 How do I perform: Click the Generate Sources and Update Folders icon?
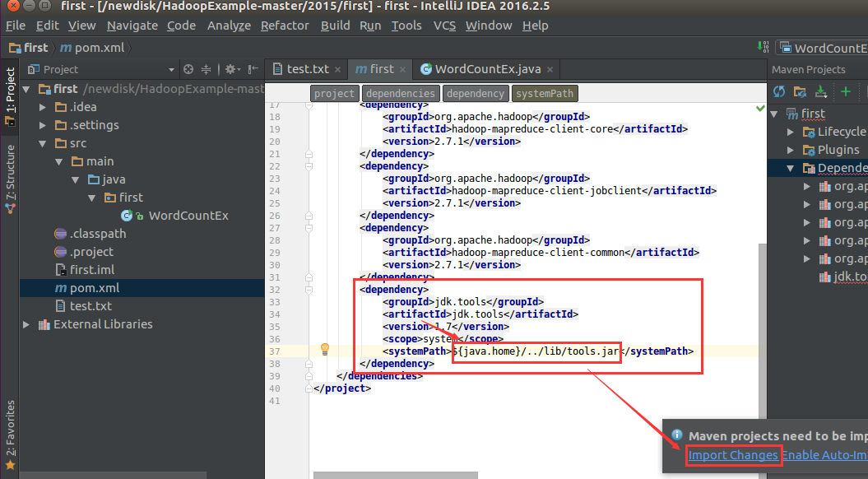[800, 91]
